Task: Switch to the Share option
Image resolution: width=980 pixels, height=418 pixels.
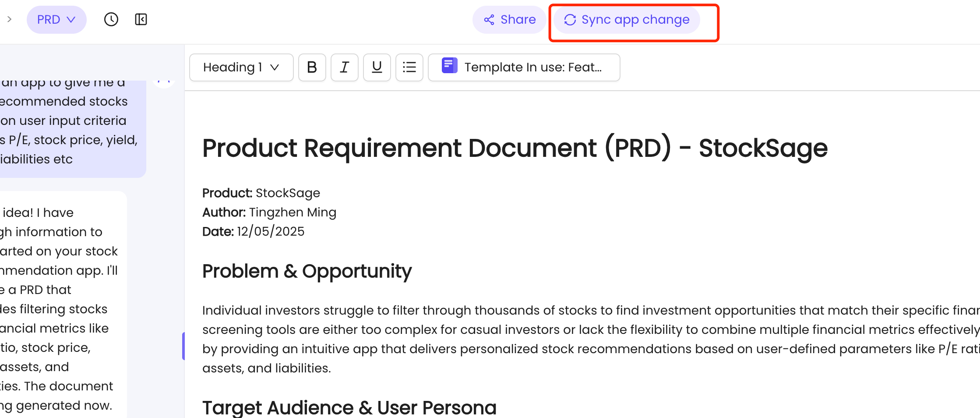Action: click(x=509, y=19)
